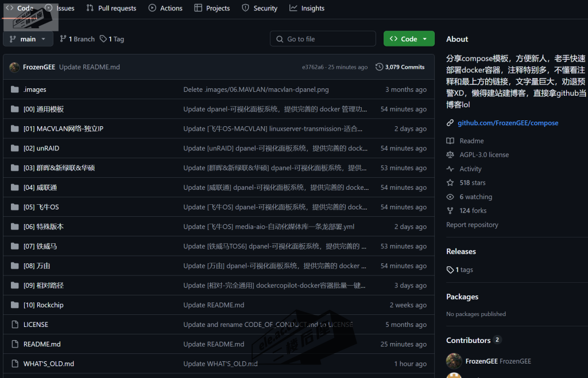The width and height of the screenshot is (588, 378).
Task: Click the scale icon for AGPL-3.0 license
Action: click(x=450, y=155)
